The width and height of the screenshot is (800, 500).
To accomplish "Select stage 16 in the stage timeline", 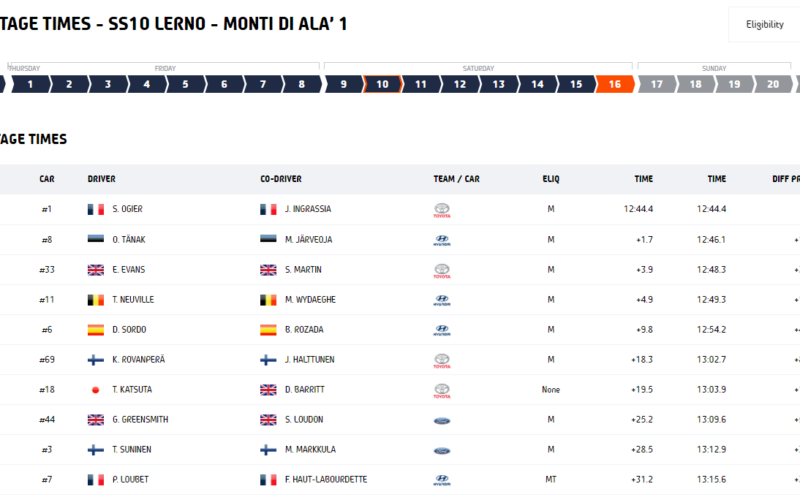I will pos(615,84).
